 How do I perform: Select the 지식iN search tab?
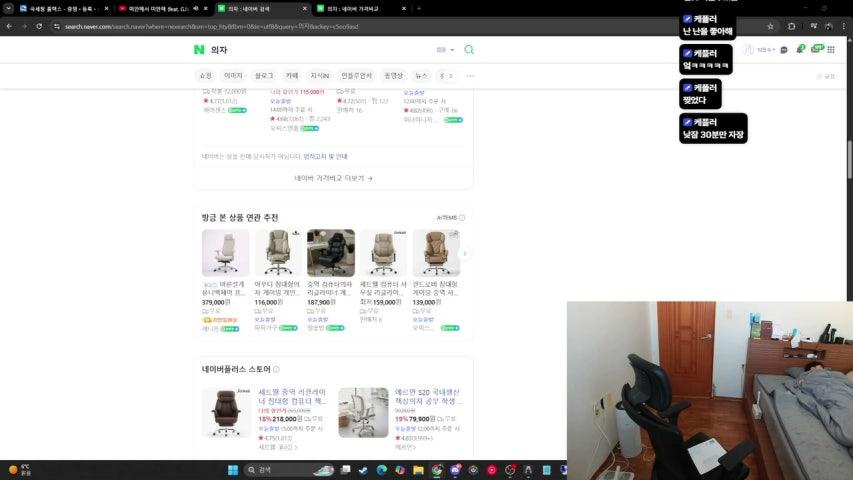click(x=320, y=76)
